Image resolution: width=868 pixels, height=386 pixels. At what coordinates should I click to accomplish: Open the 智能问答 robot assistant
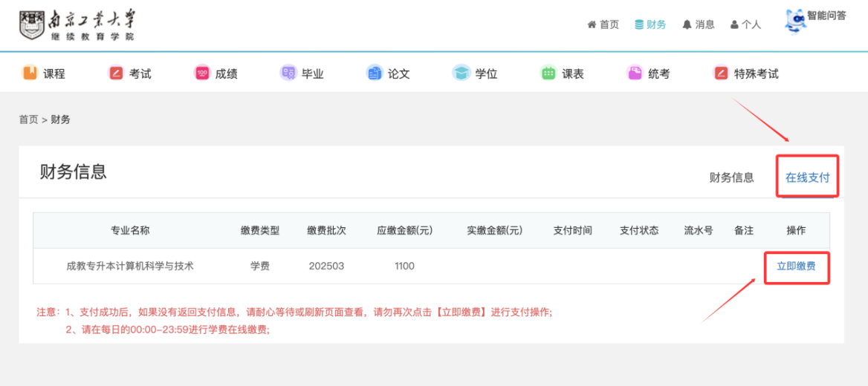coord(797,20)
